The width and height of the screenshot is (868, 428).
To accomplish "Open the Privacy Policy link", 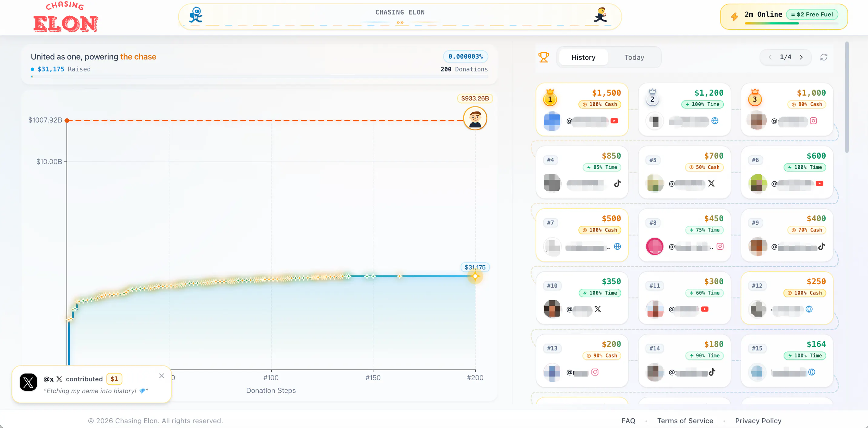I will [x=758, y=421].
